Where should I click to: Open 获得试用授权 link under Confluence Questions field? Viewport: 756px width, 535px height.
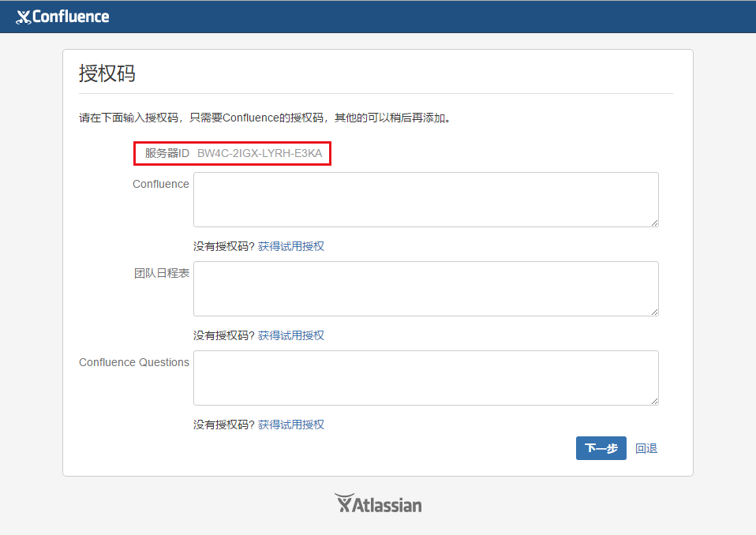[290, 425]
